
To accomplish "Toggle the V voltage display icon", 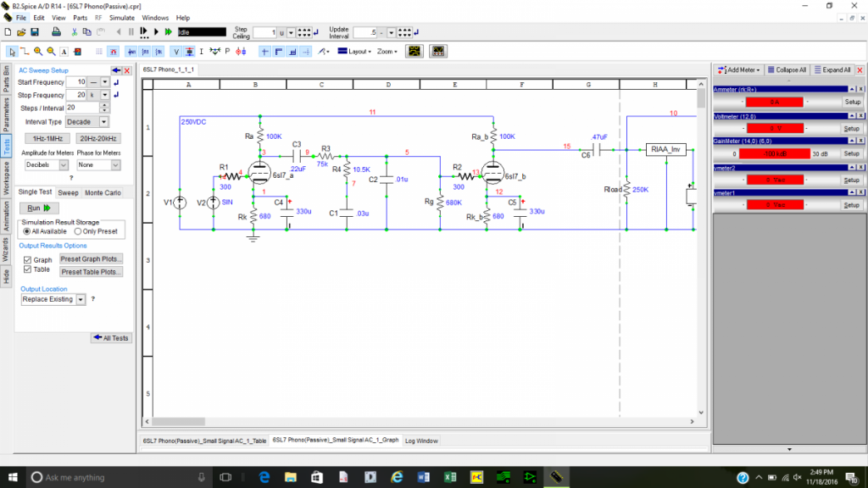I will 176,52.
